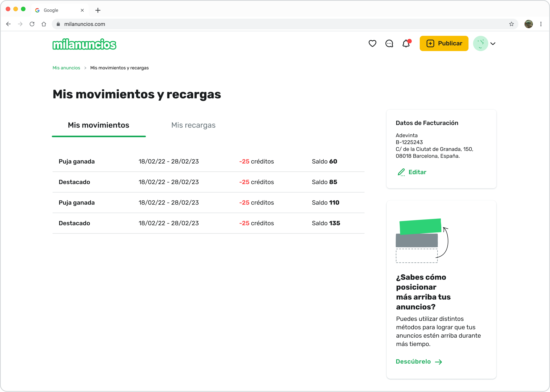Open browser three-dot menu

tap(541, 24)
